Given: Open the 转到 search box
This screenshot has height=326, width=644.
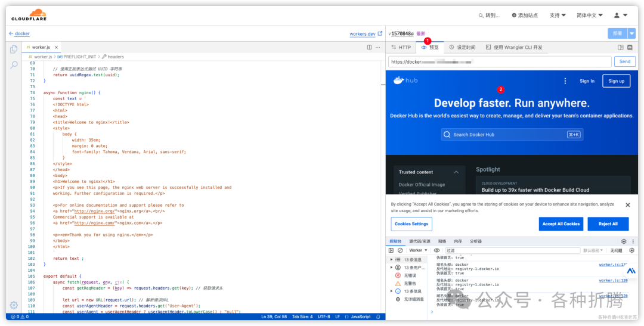Looking at the screenshot, I should pos(489,15).
